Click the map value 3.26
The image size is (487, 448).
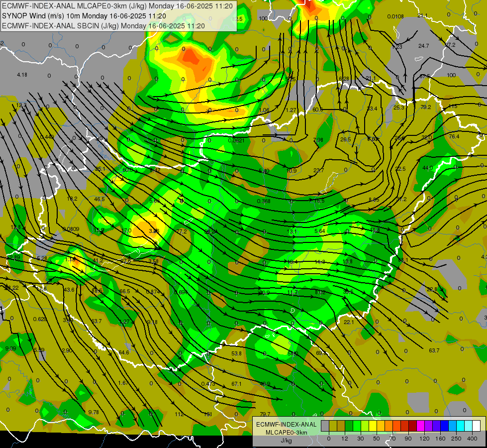[154, 231]
